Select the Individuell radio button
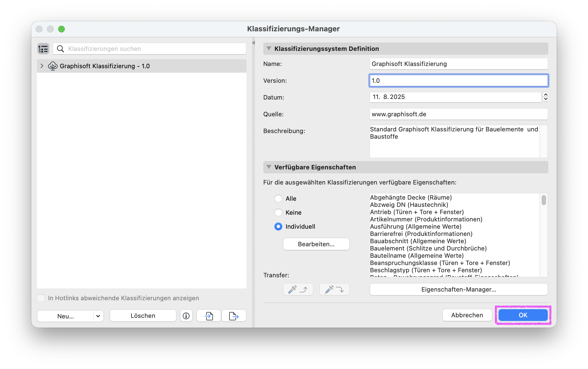This screenshot has height=369, width=588. pos(278,226)
